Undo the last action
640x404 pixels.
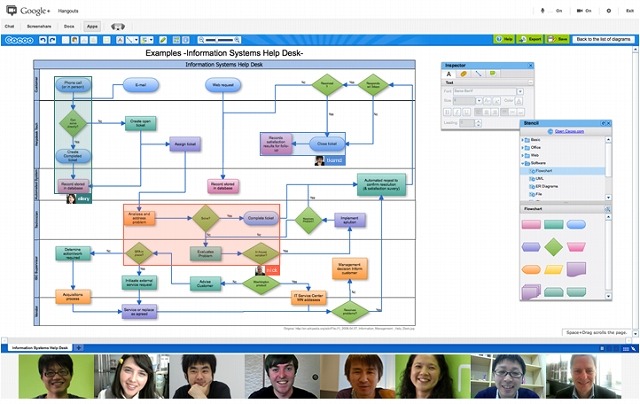43,40
